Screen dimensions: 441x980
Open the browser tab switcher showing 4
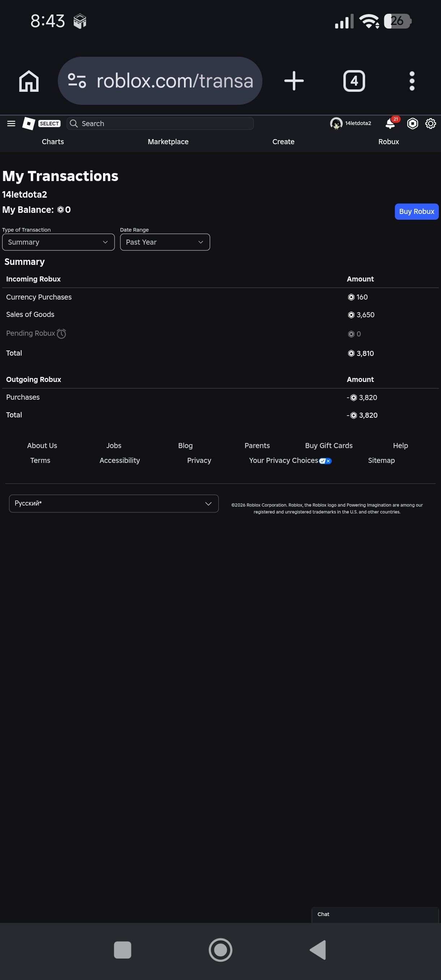354,81
